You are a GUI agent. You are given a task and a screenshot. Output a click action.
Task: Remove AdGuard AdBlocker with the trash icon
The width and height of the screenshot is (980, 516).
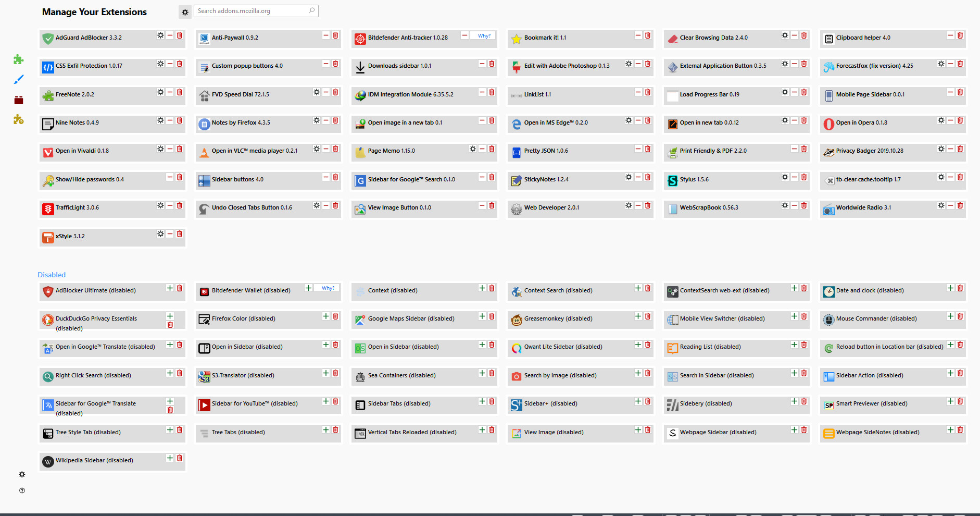pos(180,35)
